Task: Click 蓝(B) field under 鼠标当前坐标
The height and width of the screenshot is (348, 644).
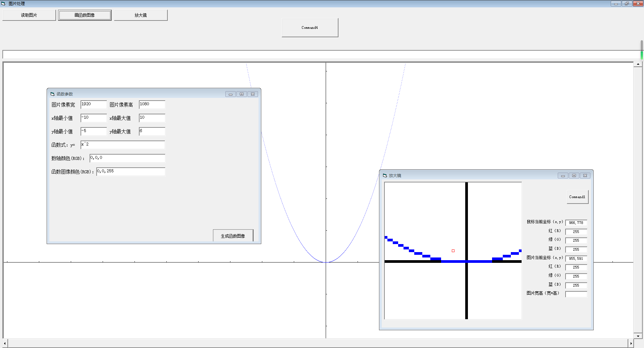Action: [576, 249]
